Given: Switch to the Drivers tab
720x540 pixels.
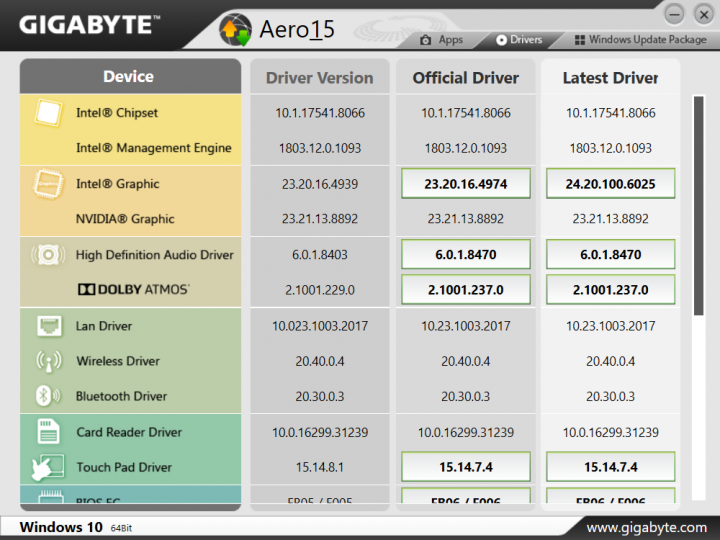Looking at the screenshot, I should tap(519, 40).
